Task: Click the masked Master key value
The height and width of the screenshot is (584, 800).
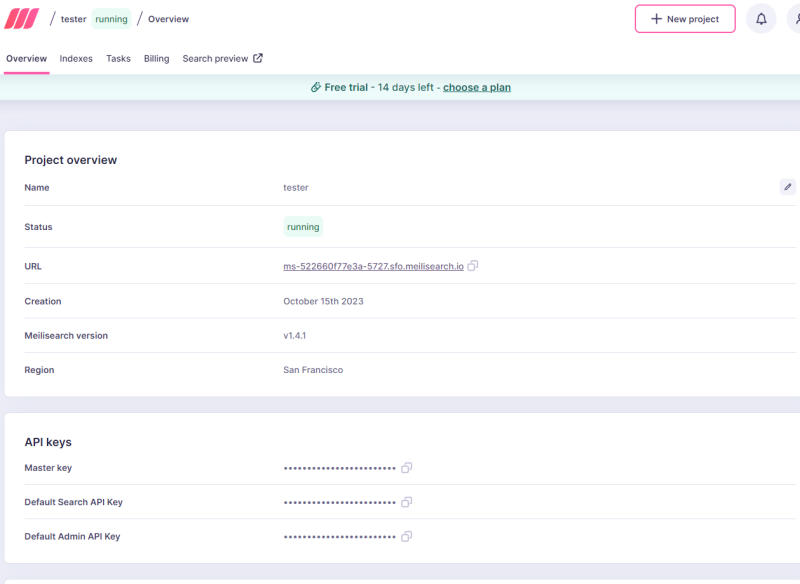Action: point(340,468)
